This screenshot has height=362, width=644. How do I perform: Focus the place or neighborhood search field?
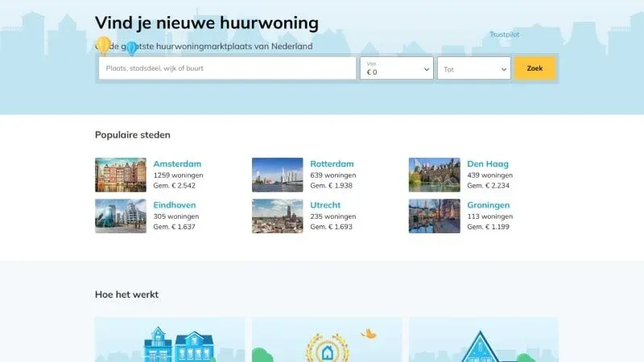click(x=227, y=68)
